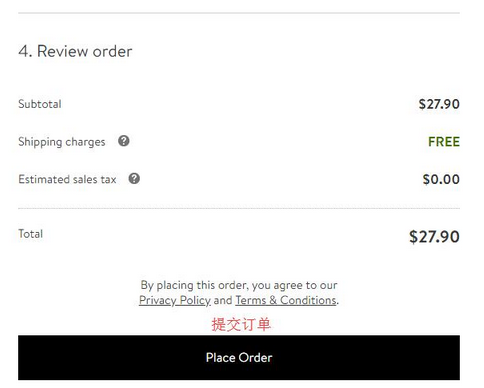Open the Privacy Policy link
The width and height of the screenshot is (484, 388).
coord(175,300)
